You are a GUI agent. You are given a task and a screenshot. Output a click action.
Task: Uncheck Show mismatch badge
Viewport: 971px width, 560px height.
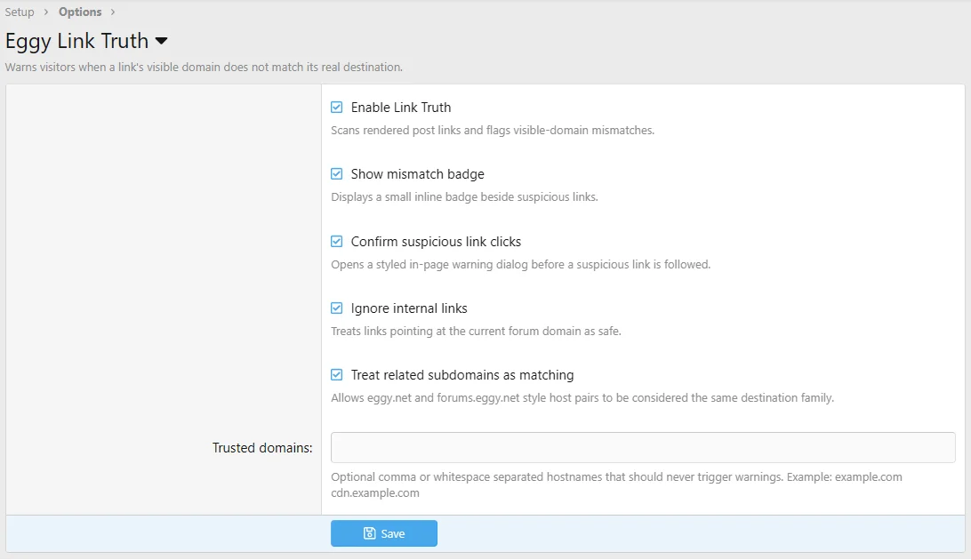tap(336, 174)
